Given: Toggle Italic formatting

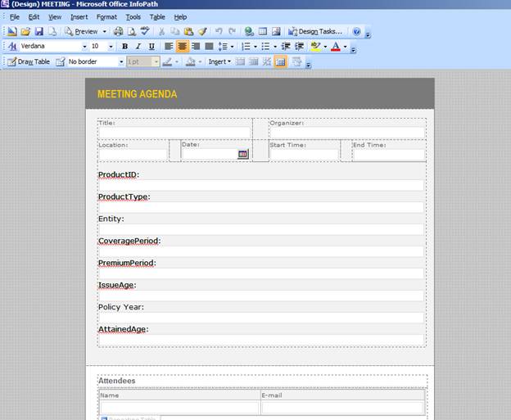Looking at the screenshot, I should 138,47.
